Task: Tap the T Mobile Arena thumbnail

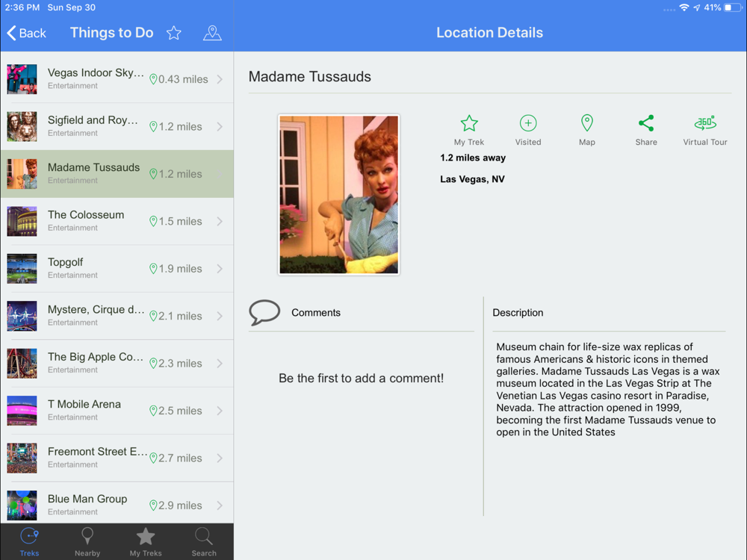Action: point(22,411)
